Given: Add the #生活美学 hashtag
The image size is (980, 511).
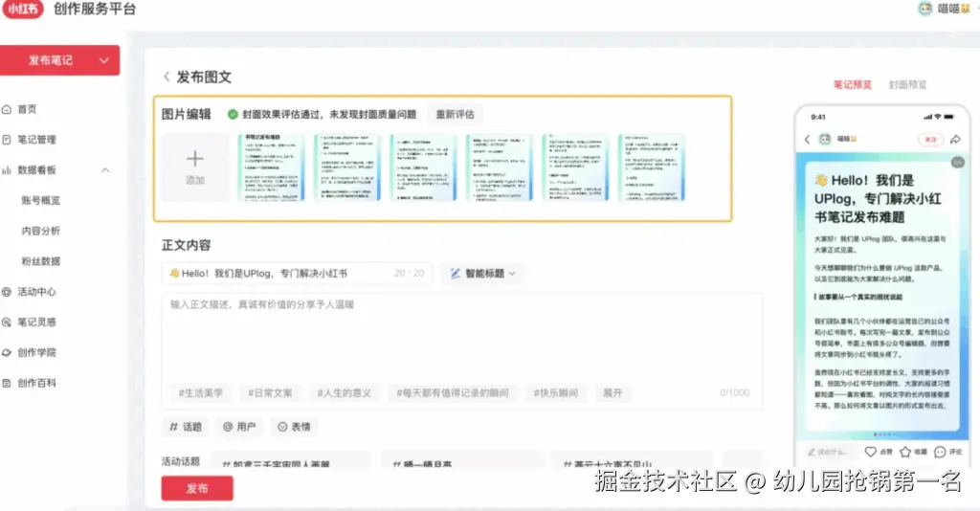Looking at the screenshot, I should (x=201, y=393).
